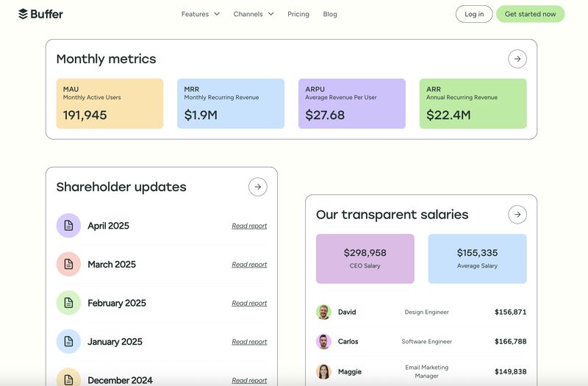Screen dimensions: 588x386
Task: Select the ARR Annual Recurring Revenue card
Action: (x=473, y=104)
